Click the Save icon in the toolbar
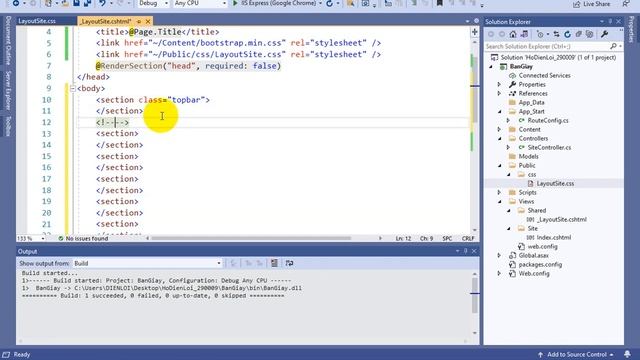 76,3
